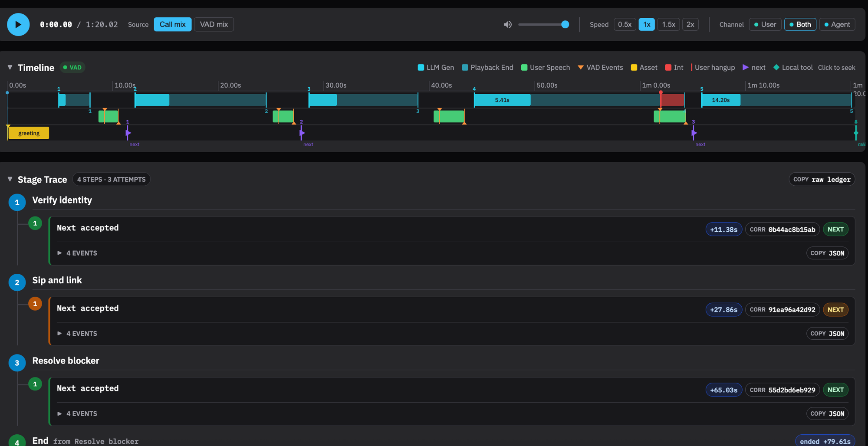Click the Asset legend swatch

pyautogui.click(x=634, y=67)
